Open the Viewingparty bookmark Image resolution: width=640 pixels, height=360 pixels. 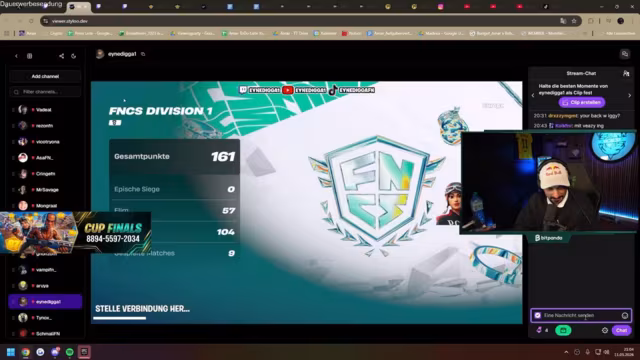193,33
